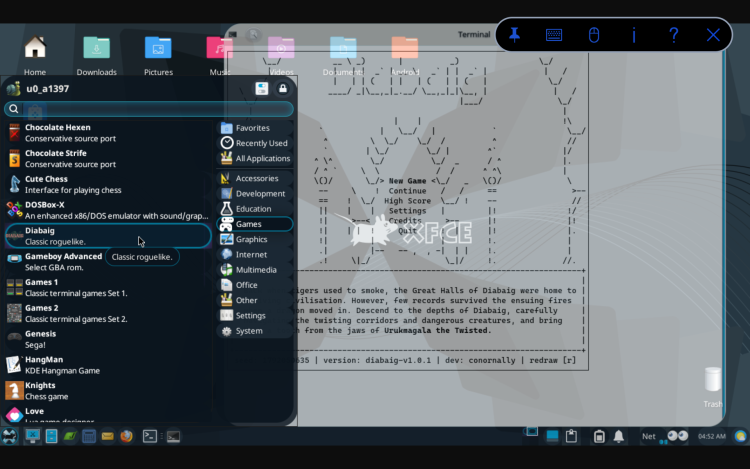Open the help question mark icon

pyautogui.click(x=673, y=35)
